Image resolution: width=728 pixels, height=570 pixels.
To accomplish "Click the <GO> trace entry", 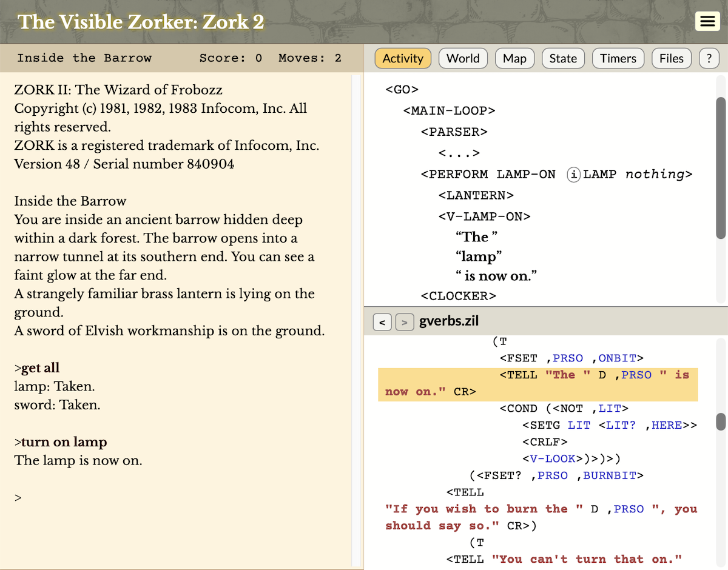I will 402,90.
